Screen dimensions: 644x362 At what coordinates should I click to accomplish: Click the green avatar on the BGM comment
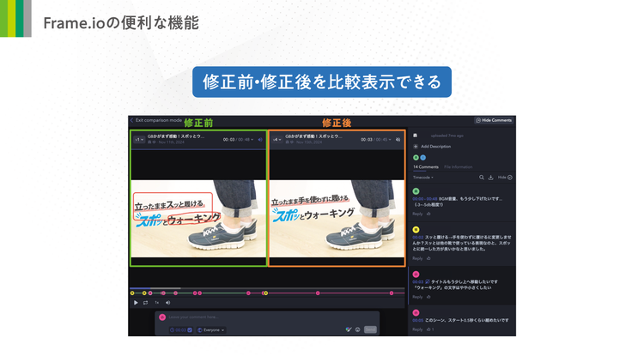click(416, 191)
